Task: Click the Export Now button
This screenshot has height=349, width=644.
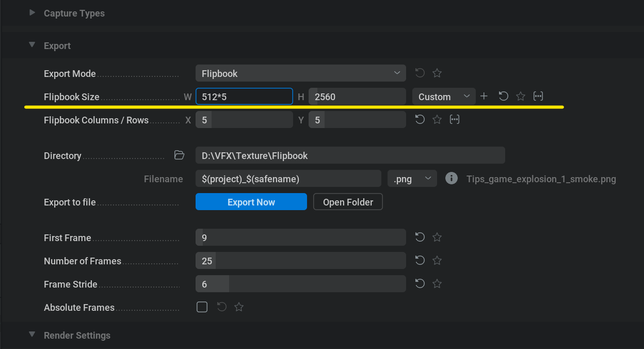Action: click(x=251, y=202)
